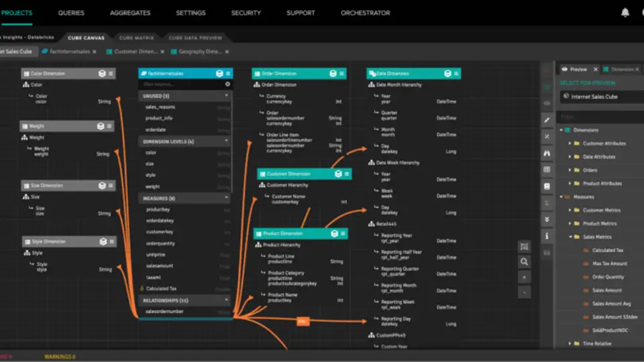Collapse the UNUSED (3) section
The width and height of the screenshot is (644, 362).
point(226,96)
